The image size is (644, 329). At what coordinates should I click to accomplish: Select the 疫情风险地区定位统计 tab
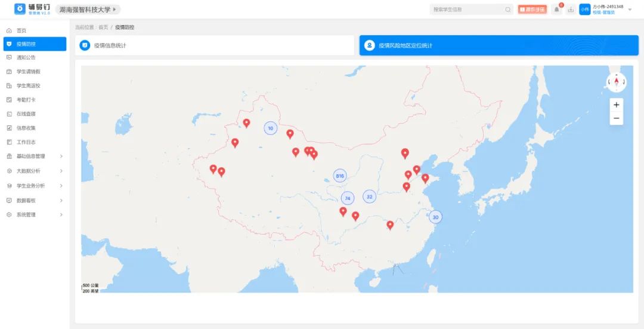(499, 45)
